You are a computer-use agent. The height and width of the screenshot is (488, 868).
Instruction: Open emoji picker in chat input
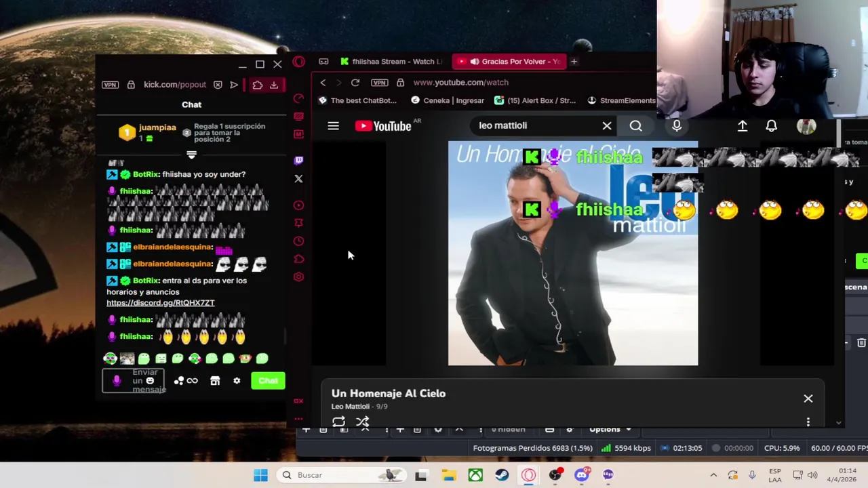[150, 381]
